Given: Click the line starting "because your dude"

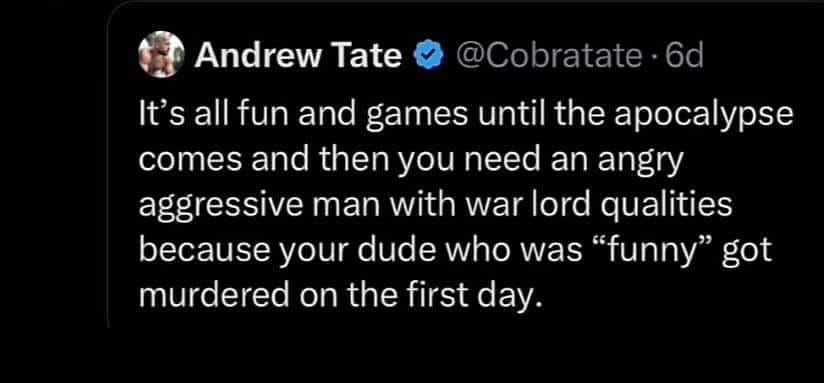Looking at the screenshot, I should pyautogui.click(x=455, y=251).
